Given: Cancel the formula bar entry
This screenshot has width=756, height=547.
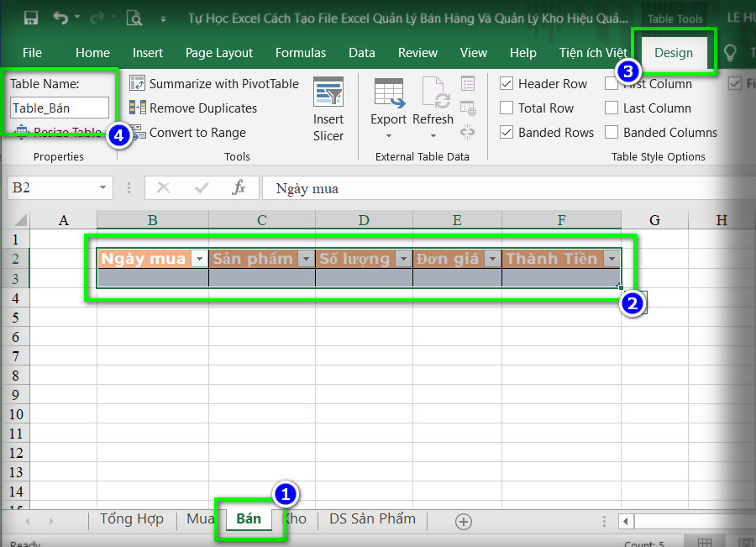Looking at the screenshot, I should pos(164,187).
